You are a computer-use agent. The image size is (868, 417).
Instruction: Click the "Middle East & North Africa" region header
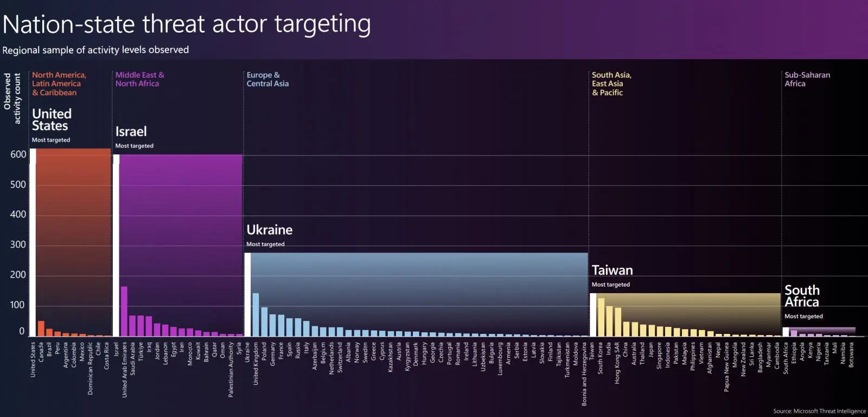139,79
